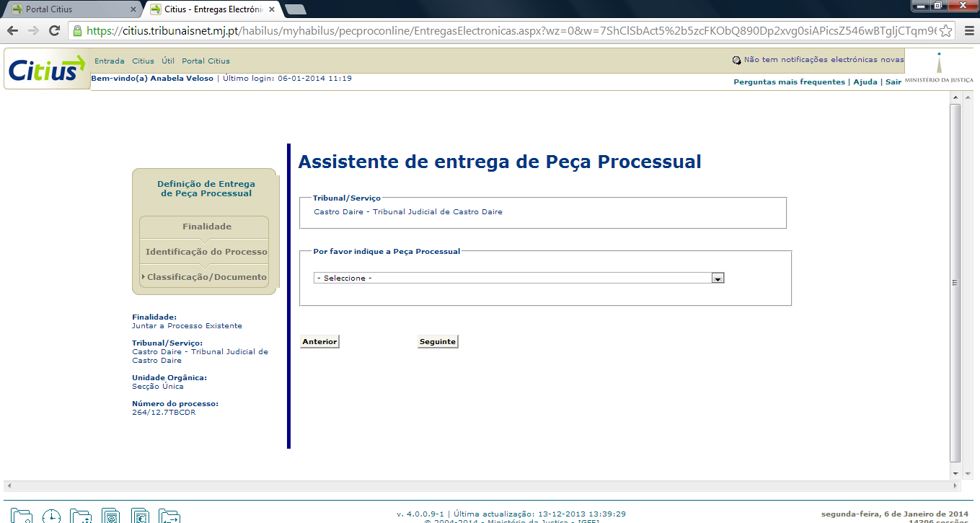Image resolution: width=980 pixels, height=523 pixels.
Task: Close the Citius - Entregas Electrónicas tab
Action: click(273, 9)
